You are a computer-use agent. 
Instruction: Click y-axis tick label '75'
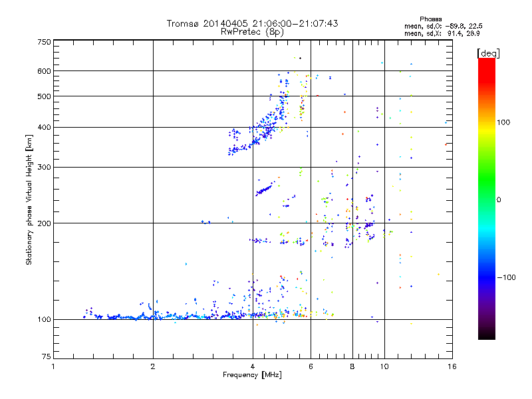tap(47, 356)
